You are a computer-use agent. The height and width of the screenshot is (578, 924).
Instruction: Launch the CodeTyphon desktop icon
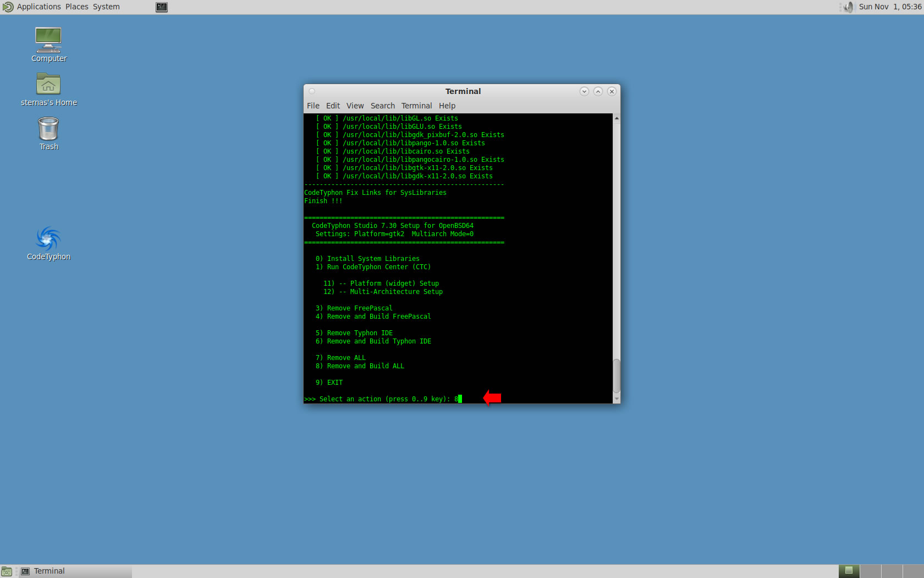(x=48, y=243)
